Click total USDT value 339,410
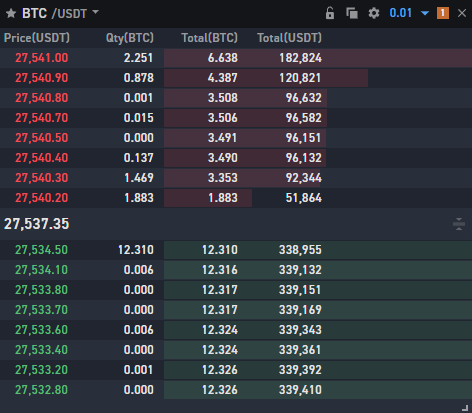The width and height of the screenshot is (472, 413). tap(300, 390)
